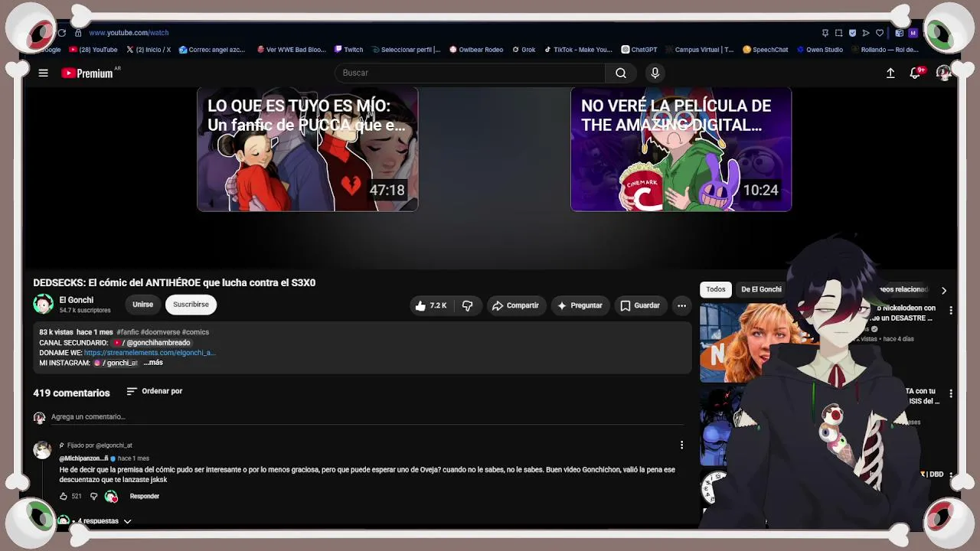Open the Twitch bookmark

pos(349,50)
